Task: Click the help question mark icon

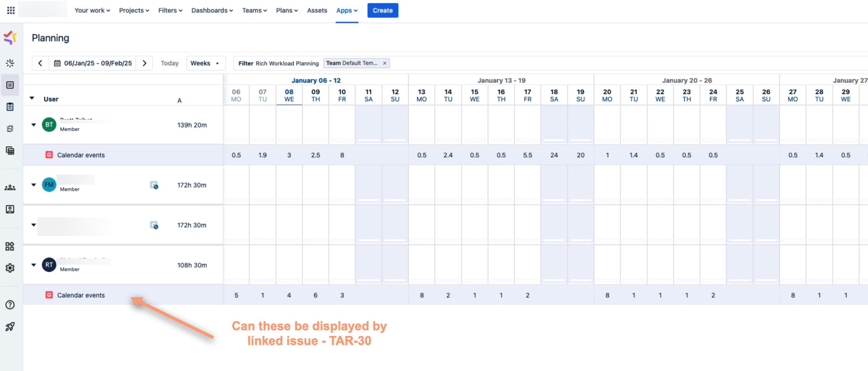Action: tap(10, 305)
